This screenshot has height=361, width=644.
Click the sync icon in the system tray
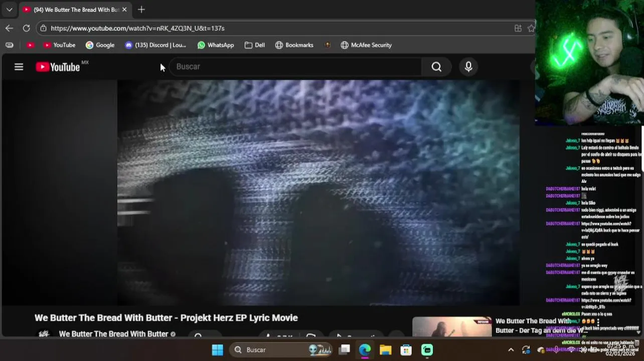click(526, 350)
